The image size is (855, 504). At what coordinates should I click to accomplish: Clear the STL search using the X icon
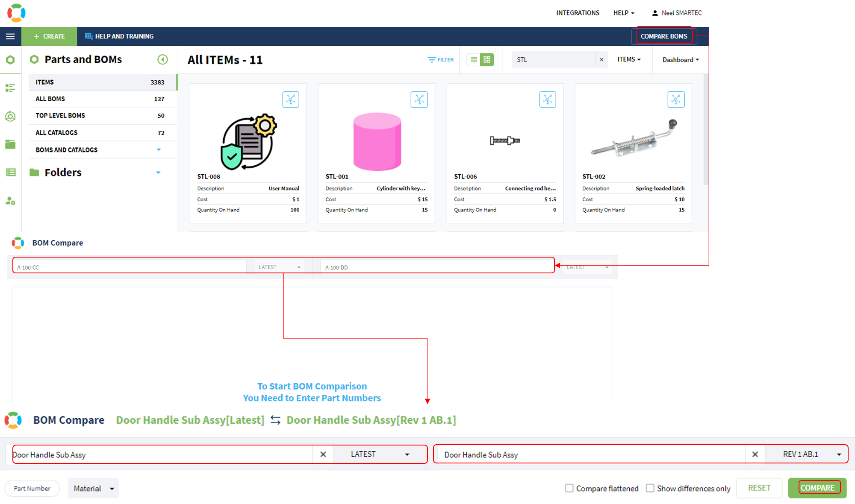(x=601, y=59)
